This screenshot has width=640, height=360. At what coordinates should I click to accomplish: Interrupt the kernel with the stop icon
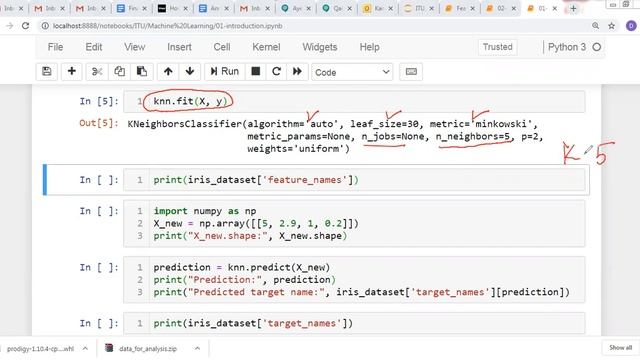tap(256, 71)
